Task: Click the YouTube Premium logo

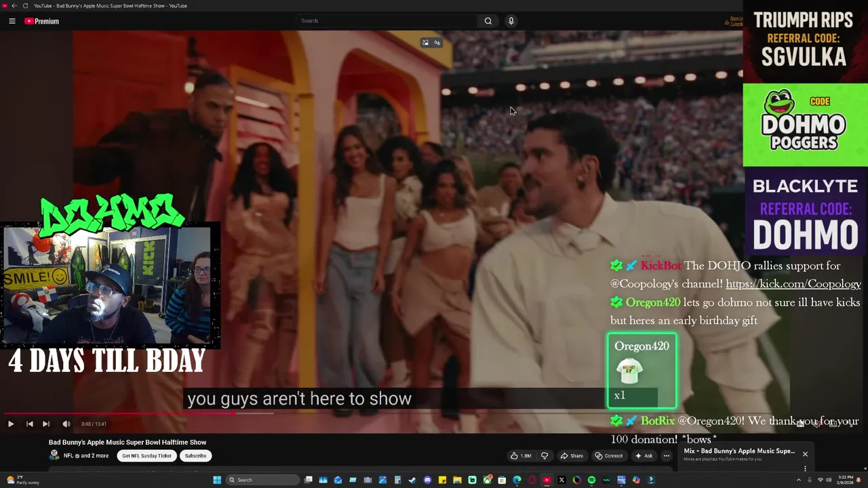Action: (x=42, y=21)
